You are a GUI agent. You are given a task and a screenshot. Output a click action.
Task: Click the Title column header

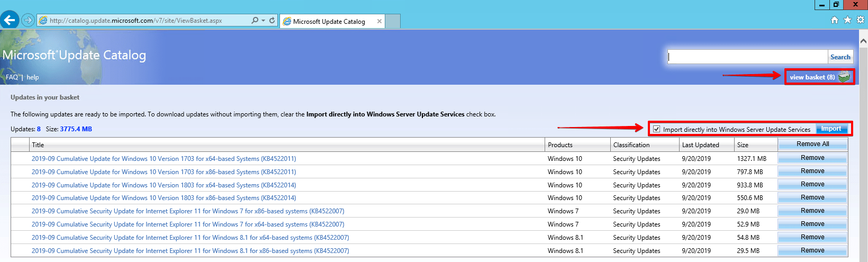287,144
